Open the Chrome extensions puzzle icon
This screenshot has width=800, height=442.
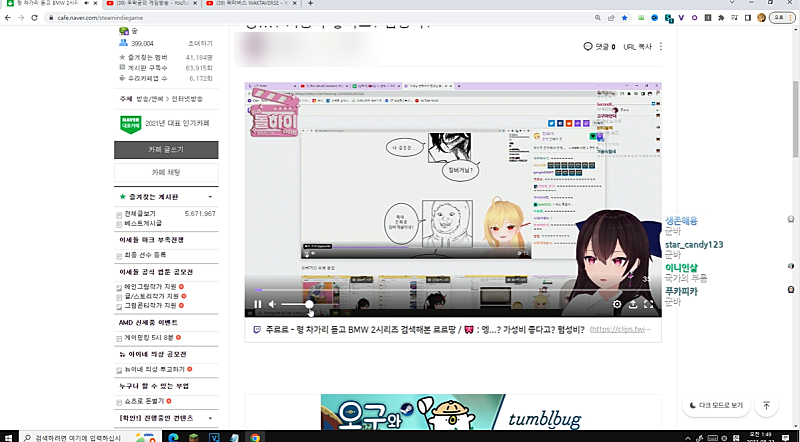pos(721,17)
